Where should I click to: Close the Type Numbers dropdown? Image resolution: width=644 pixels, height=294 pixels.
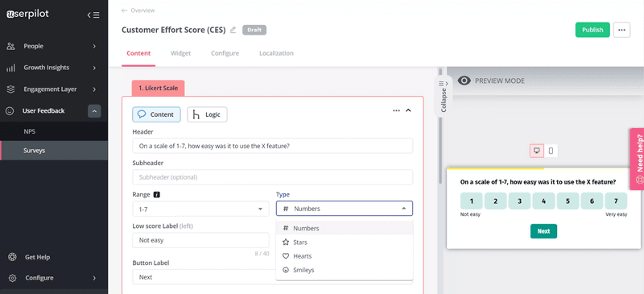[345, 209]
